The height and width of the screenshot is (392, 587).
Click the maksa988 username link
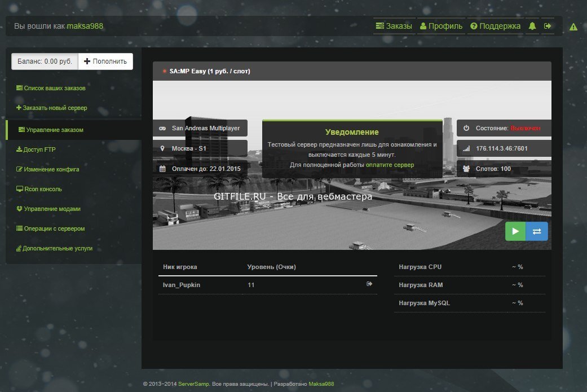click(85, 26)
